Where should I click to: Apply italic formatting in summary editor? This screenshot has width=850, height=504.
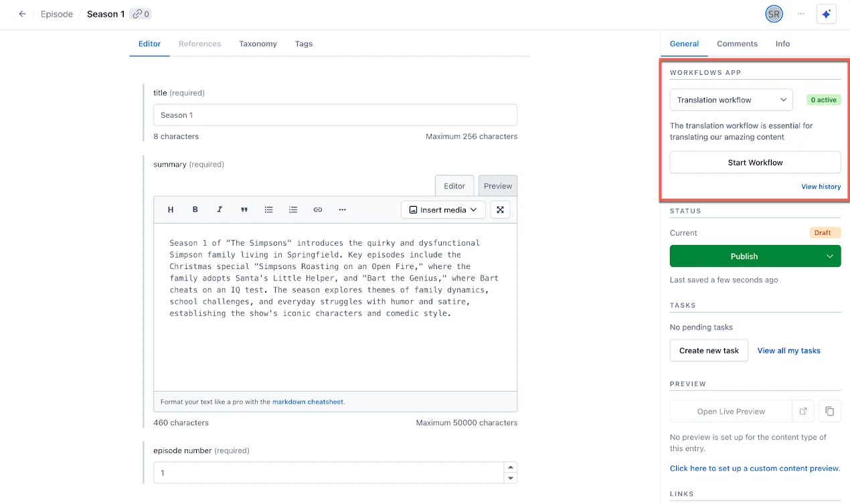pyautogui.click(x=220, y=209)
